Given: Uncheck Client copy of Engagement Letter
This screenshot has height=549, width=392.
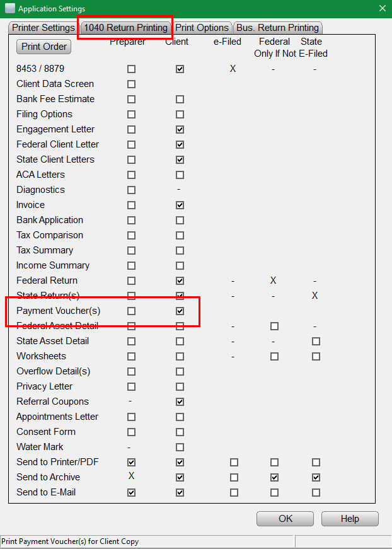Looking at the screenshot, I should click(x=180, y=129).
